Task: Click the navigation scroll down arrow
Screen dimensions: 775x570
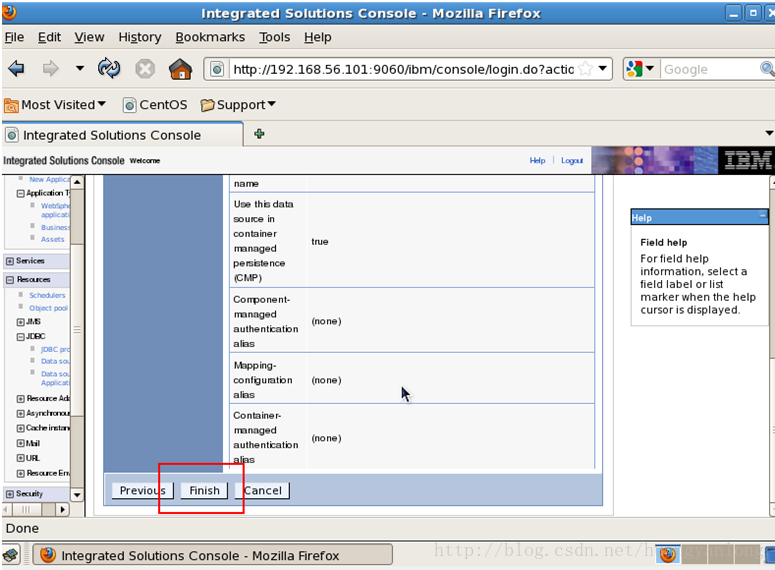Action: 77,494
